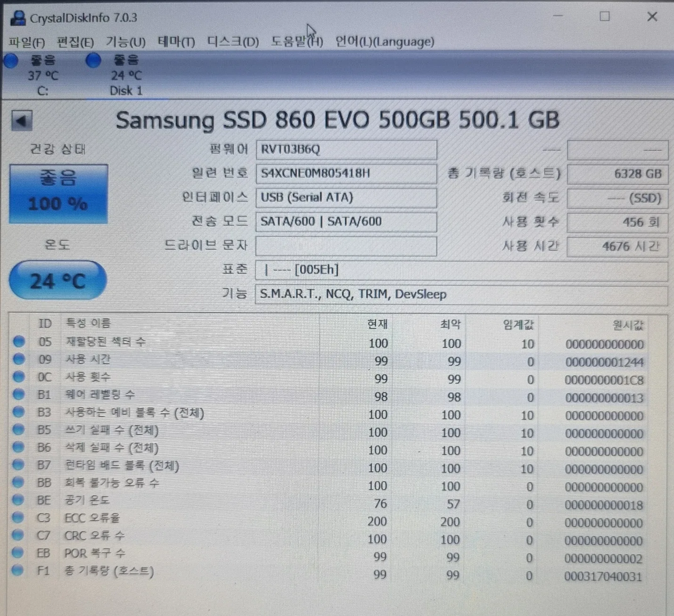Select the 런타임 배드 블록 (전체) row name
The image size is (674, 616).
pos(122,466)
